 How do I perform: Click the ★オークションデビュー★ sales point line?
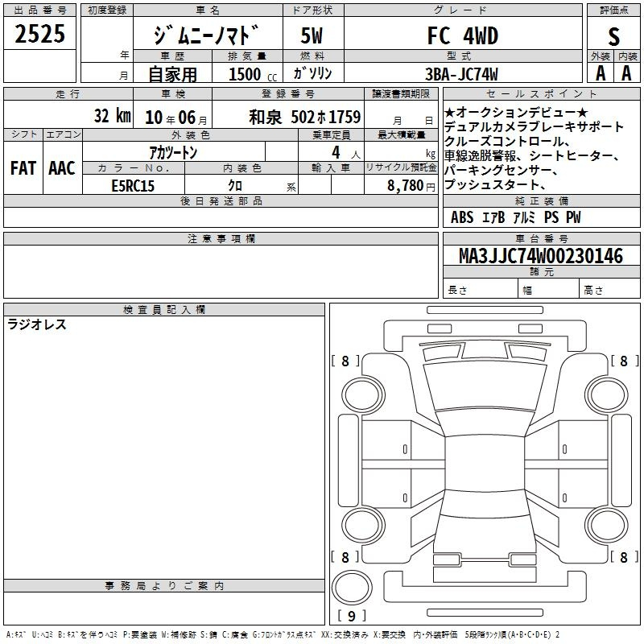pos(516,112)
